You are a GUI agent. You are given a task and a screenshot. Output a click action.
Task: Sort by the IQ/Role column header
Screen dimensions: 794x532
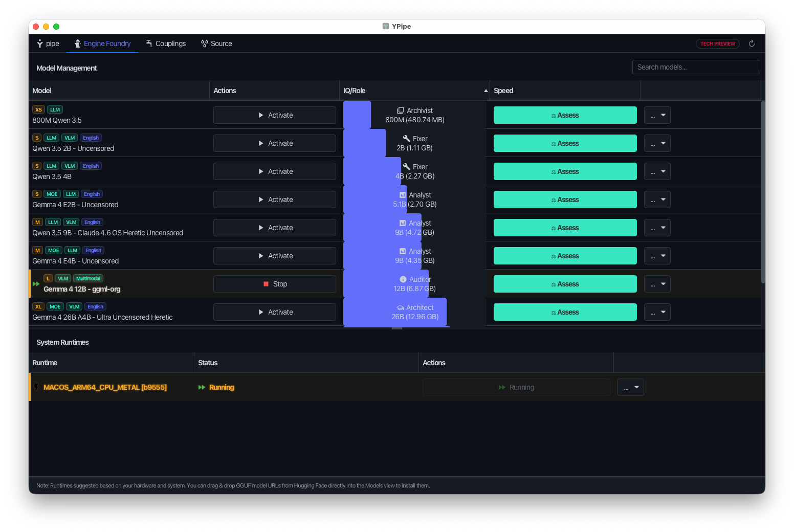414,91
